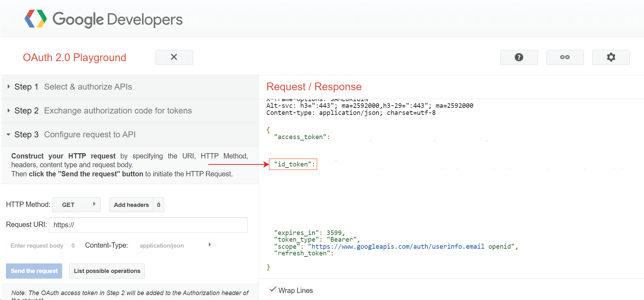Open the HTTP Method GET dropdown
Image resolution: width=644 pixels, height=300 pixels.
pos(77,205)
